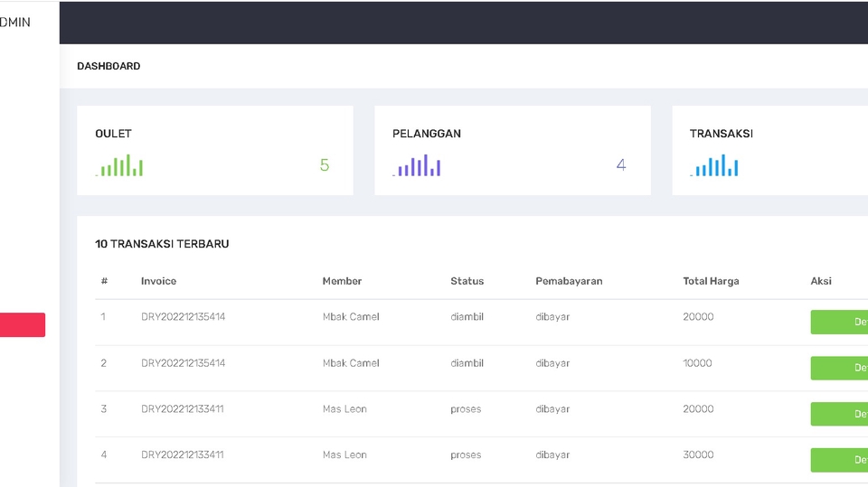Viewport: 868px width, 487px height.
Task: Click the purple bar chart icon in PELANGGAN card
Action: pos(416,165)
